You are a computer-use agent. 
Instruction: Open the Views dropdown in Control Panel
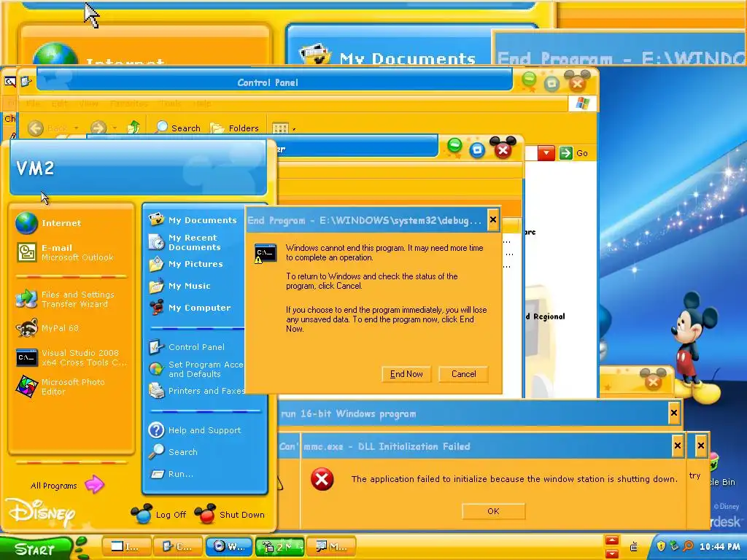[x=284, y=128]
